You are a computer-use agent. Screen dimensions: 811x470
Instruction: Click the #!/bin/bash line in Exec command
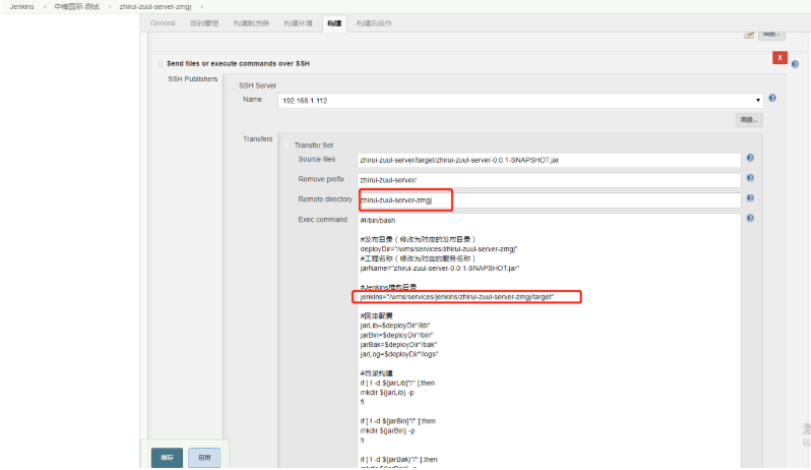point(378,220)
